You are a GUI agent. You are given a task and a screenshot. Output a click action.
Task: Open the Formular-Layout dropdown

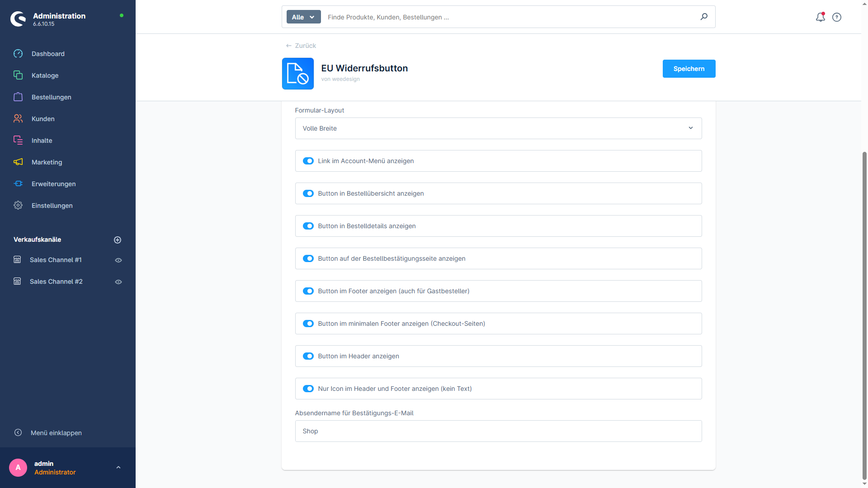point(498,128)
